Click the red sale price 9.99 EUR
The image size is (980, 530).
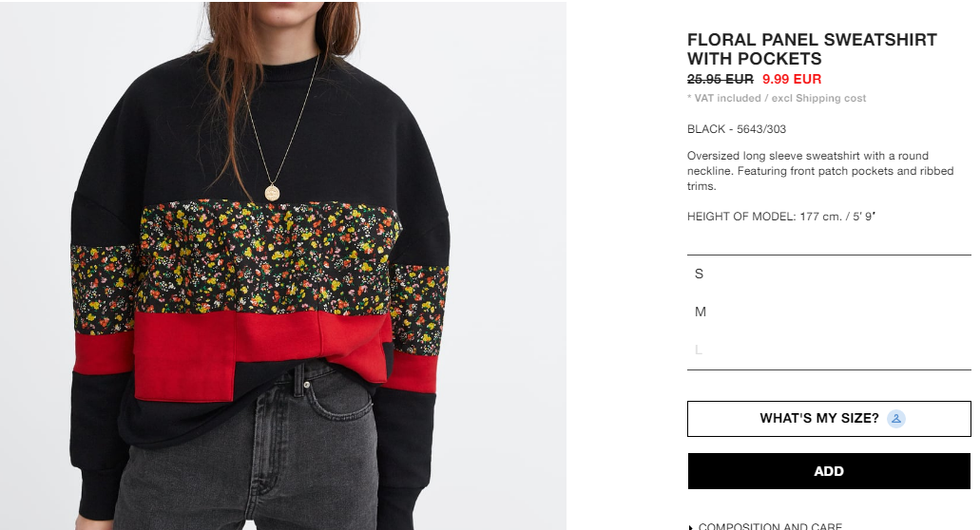792,79
